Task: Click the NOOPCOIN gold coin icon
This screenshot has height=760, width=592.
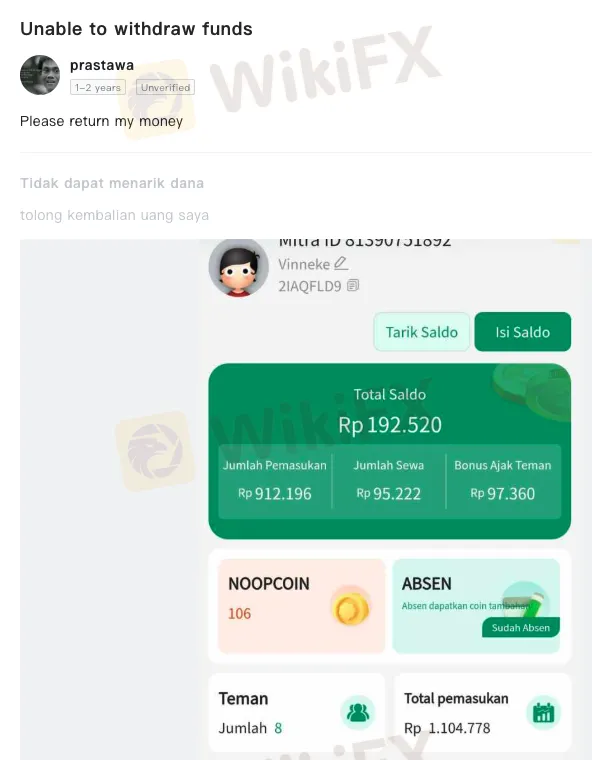Action: coord(351,608)
